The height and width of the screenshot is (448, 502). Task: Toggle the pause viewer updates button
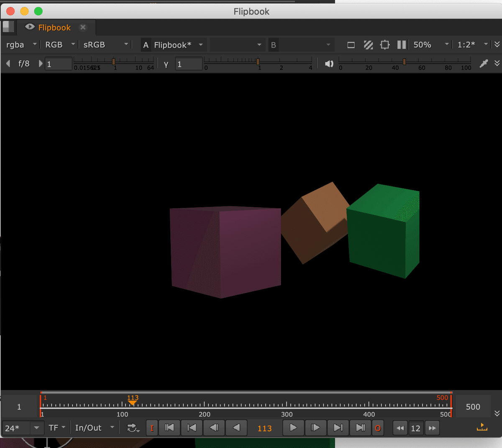[402, 45]
